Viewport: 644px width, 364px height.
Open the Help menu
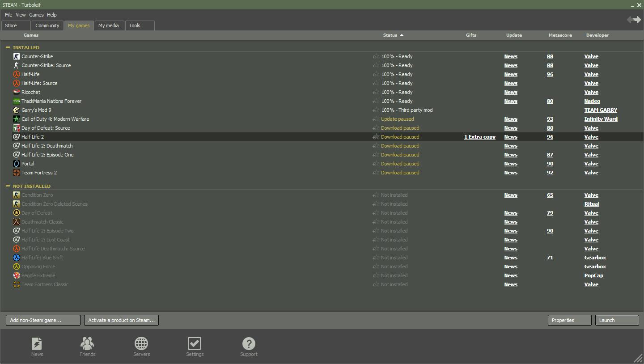52,15
